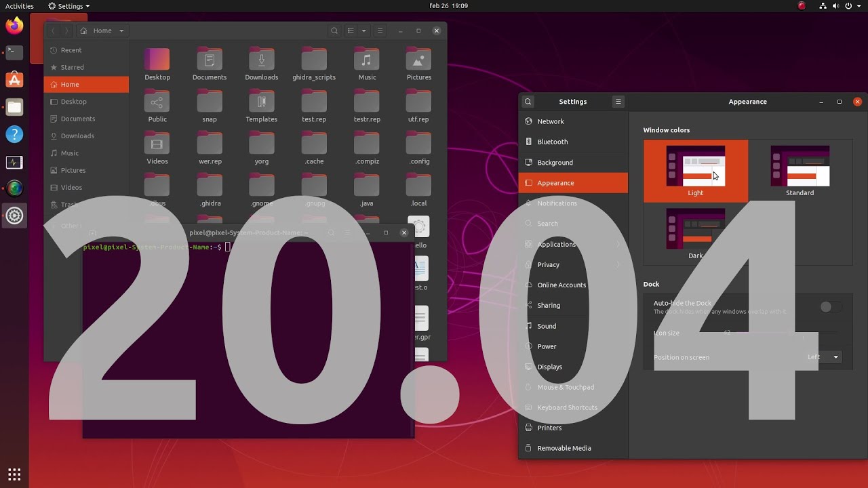Select the testr.rep file
The image size is (868, 488).
point(367,106)
